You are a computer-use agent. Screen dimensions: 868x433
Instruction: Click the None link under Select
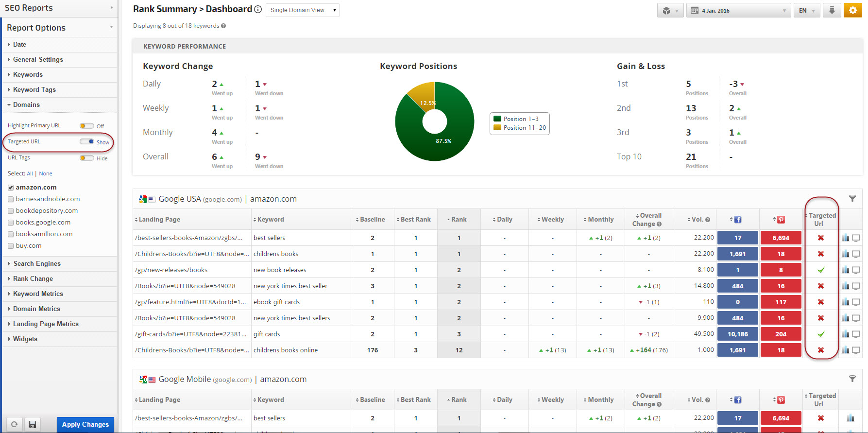click(46, 173)
